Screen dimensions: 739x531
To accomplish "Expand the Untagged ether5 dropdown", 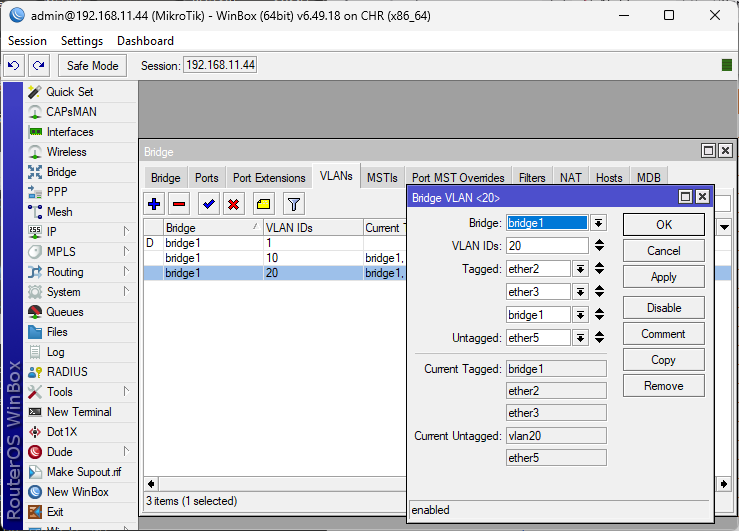I will tap(579, 338).
